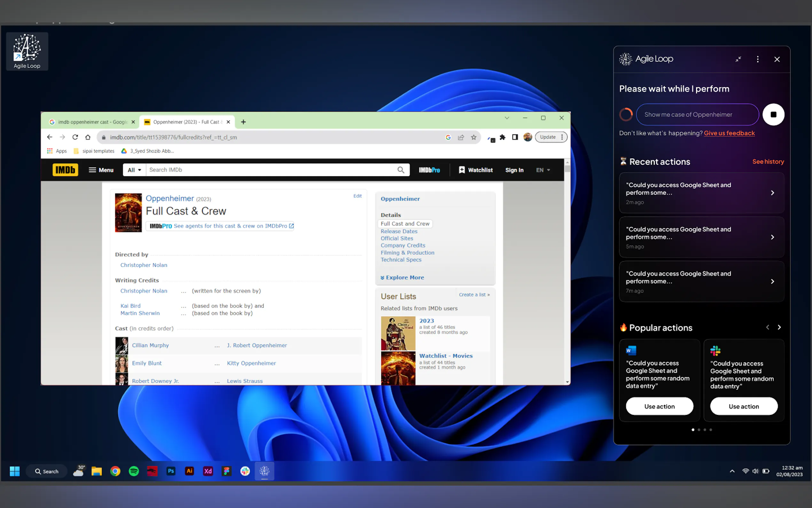The width and height of the screenshot is (812, 508).
Task: Open Chrome home page button
Action: [x=88, y=137]
